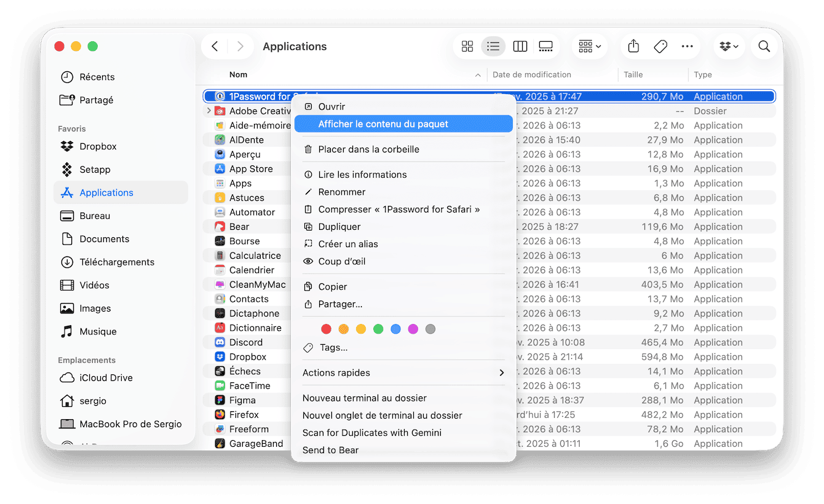Screen dimensions: 824x504
Task: Sort by the Taille column header
Action: tap(633, 75)
